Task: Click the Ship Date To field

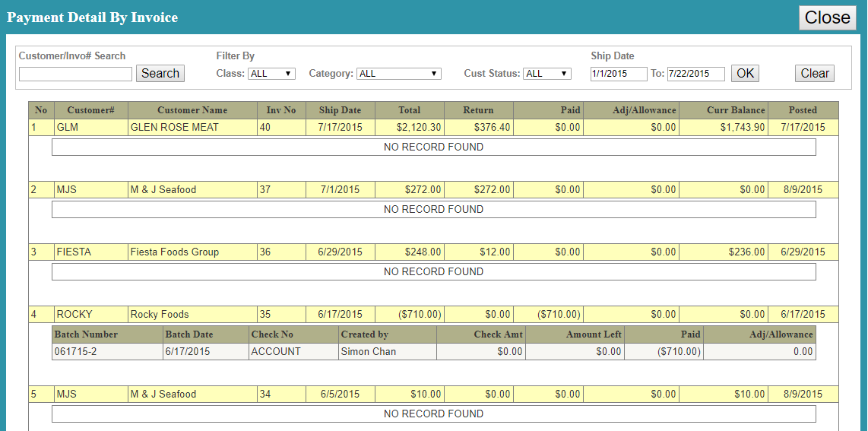Action: click(x=695, y=74)
